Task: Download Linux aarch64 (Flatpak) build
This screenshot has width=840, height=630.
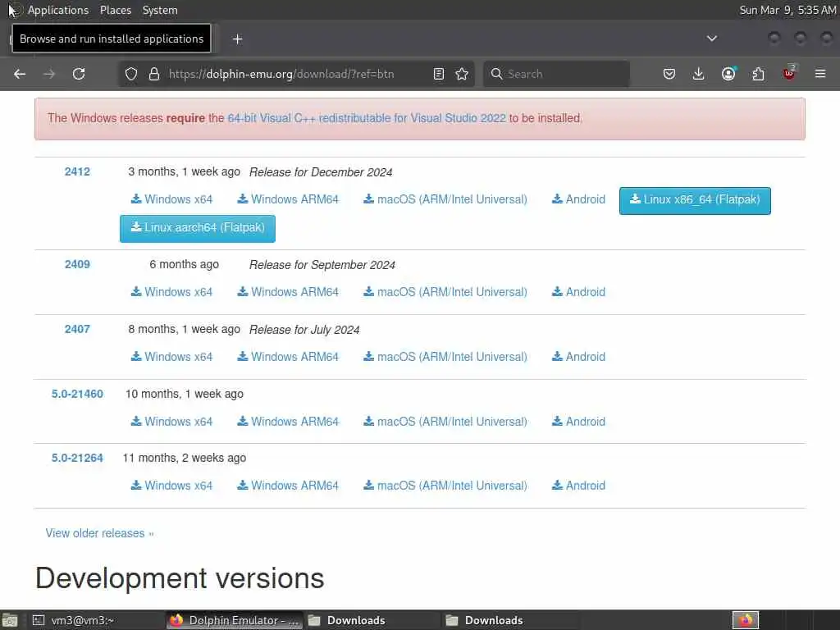Action: point(198,229)
